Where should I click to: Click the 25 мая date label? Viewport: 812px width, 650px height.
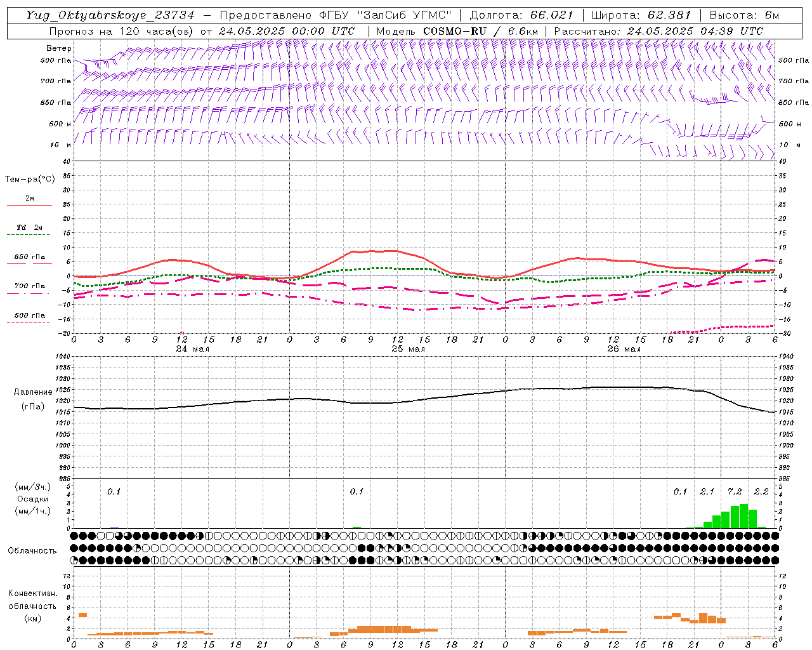(x=409, y=349)
